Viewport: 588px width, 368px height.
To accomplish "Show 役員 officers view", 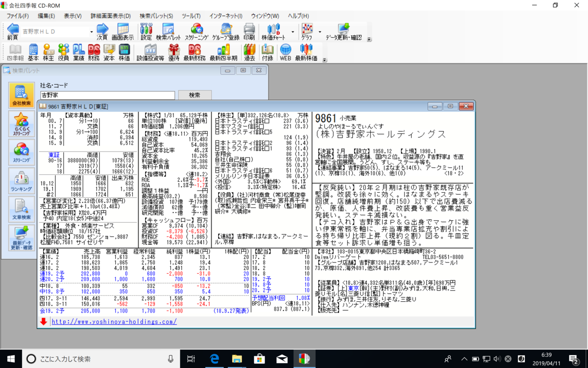I will point(64,53).
